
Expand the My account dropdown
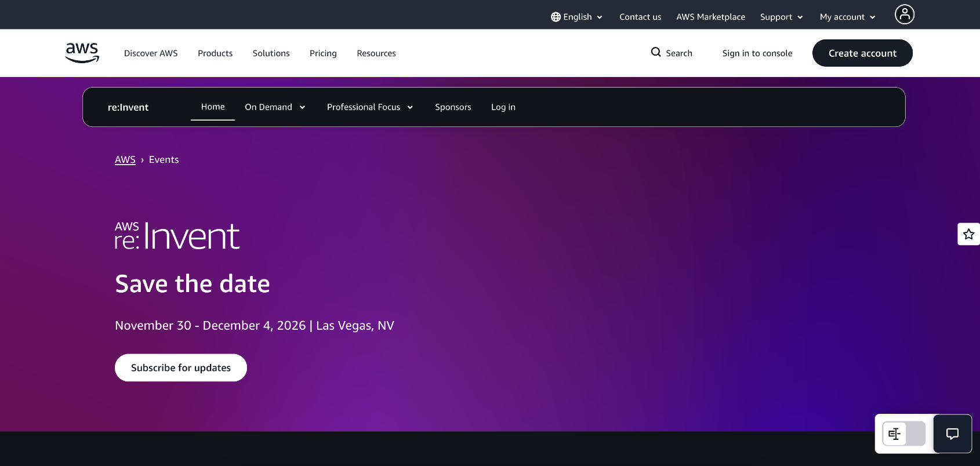tap(847, 17)
